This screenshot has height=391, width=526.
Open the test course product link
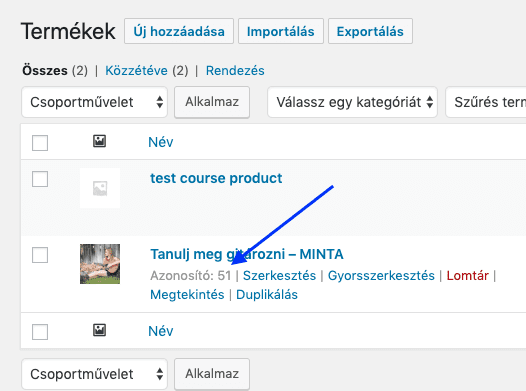216,178
